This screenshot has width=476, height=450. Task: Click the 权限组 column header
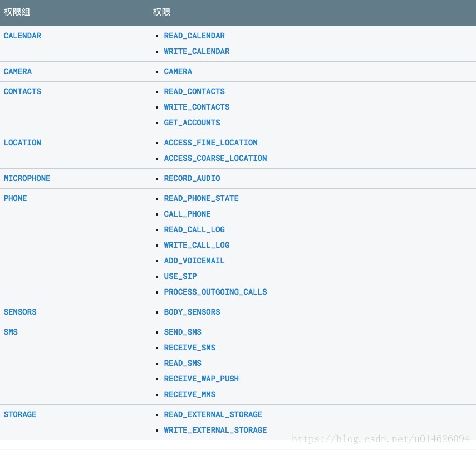click(17, 12)
